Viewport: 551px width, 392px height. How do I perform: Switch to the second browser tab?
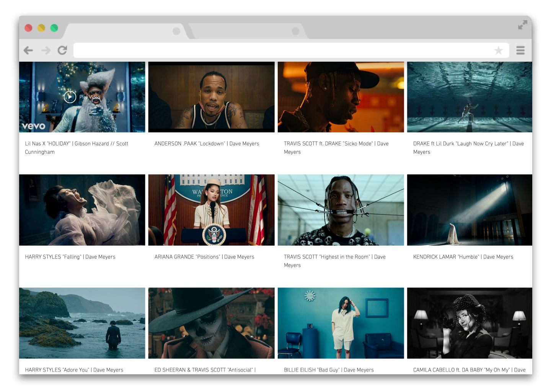pyautogui.click(x=247, y=31)
